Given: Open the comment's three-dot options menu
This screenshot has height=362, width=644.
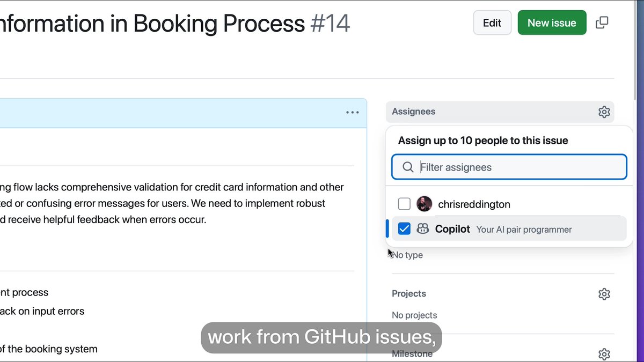Looking at the screenshot, I should point(353,113).
